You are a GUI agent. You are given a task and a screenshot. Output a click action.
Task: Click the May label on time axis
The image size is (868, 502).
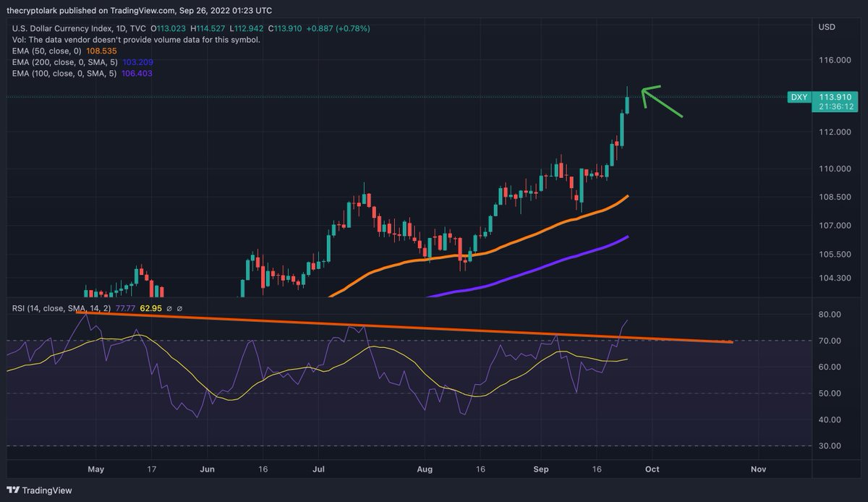point(96,469)
